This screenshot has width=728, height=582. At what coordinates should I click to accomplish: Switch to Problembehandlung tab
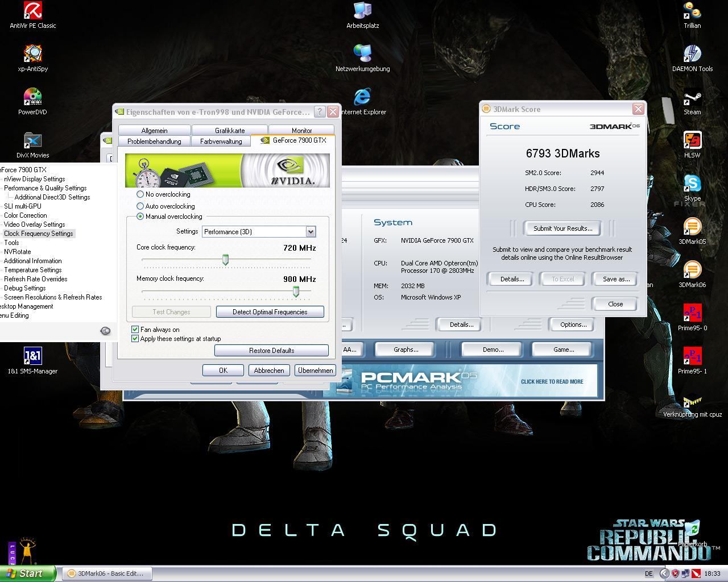coord(154,141)
